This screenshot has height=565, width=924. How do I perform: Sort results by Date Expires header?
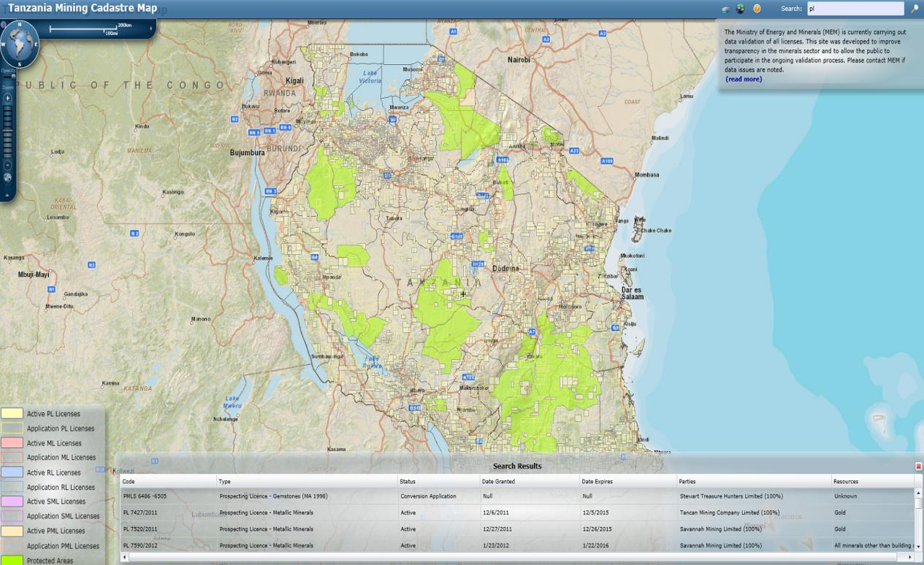627,481
